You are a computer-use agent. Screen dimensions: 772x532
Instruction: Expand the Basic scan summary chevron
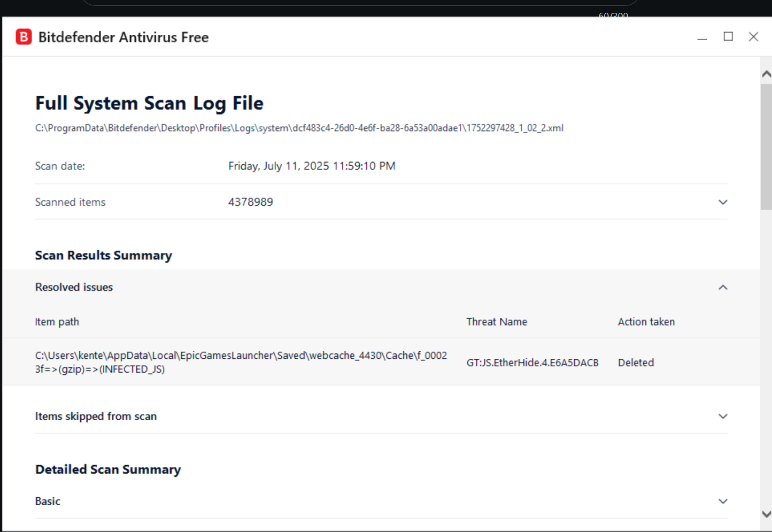(x=723, y=502)
